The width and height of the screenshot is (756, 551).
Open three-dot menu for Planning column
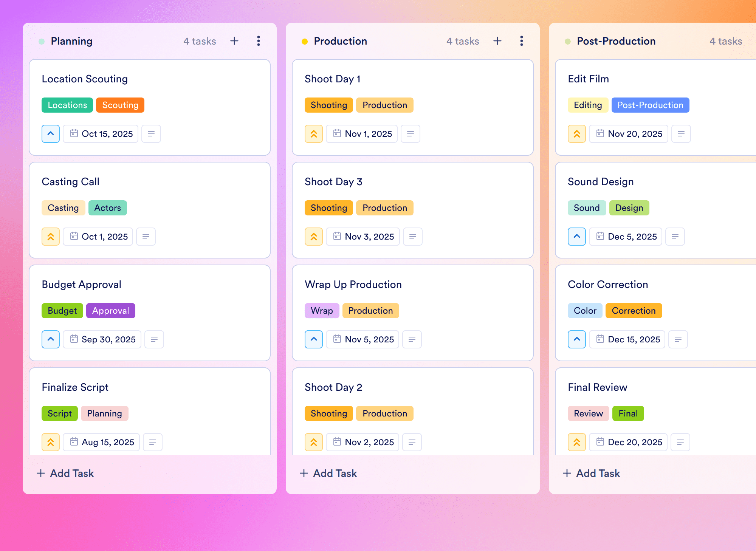[259, 41]
